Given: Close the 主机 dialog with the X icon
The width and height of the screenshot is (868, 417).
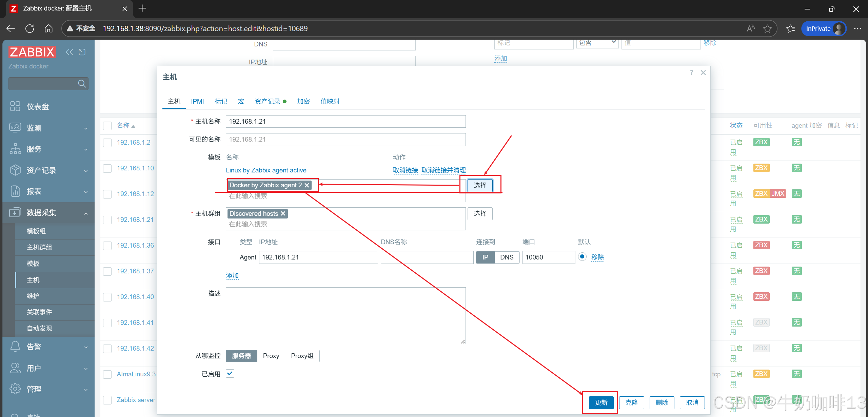Looking at the screenshot, I should click(x=703, y=73).
